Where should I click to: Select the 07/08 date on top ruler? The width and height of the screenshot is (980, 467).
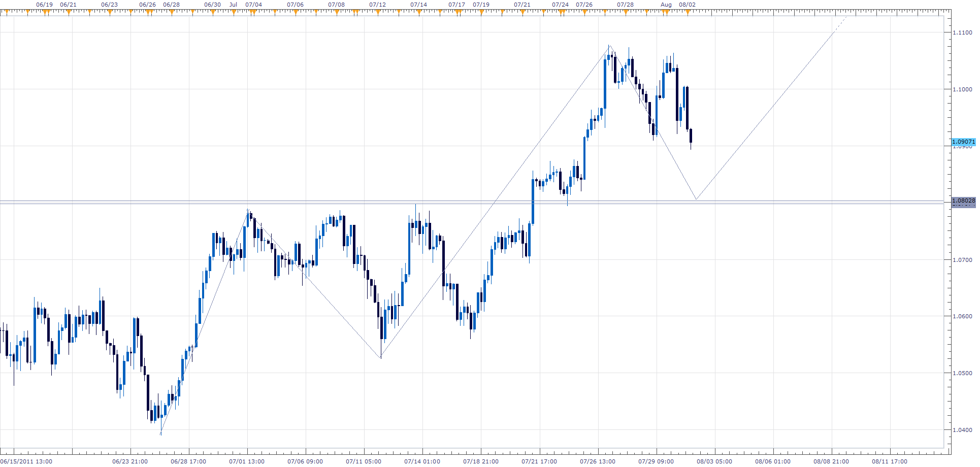(x=336, y=5)
